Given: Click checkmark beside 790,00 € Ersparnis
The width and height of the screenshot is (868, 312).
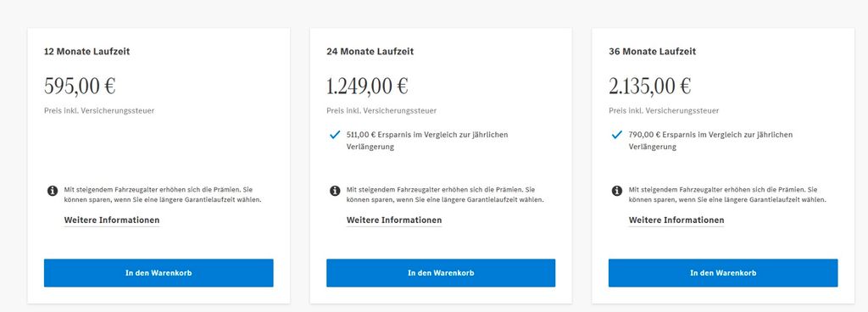Looking at the screenshot, I should [x=617, y=135].
